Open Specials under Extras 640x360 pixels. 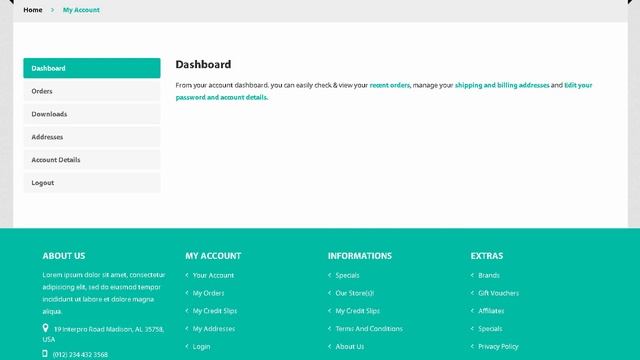(x=490, y=329)
